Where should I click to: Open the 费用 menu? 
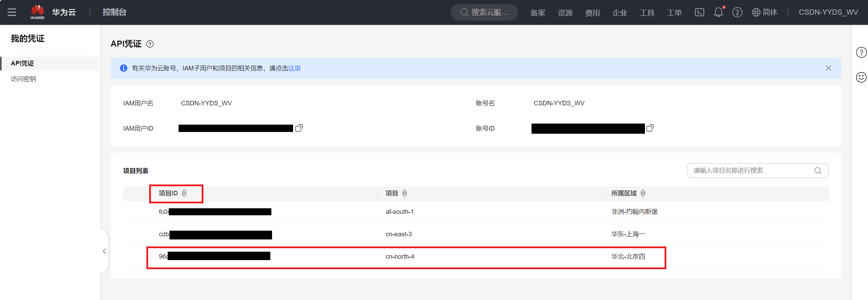coord(592,13)
